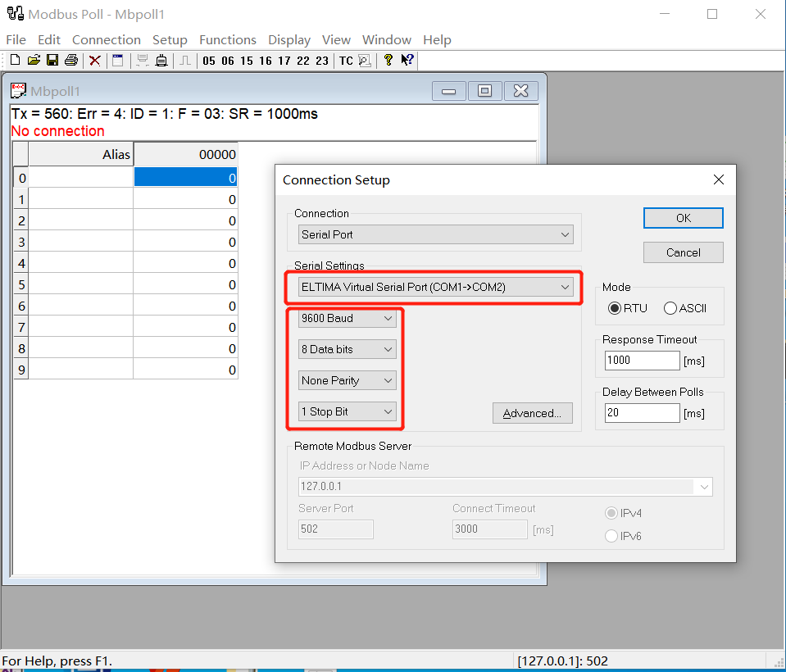The height and width of the screenshot is (672, 786).
Task: Click Modbus Poll app title icon
Action: pos(15,14)
